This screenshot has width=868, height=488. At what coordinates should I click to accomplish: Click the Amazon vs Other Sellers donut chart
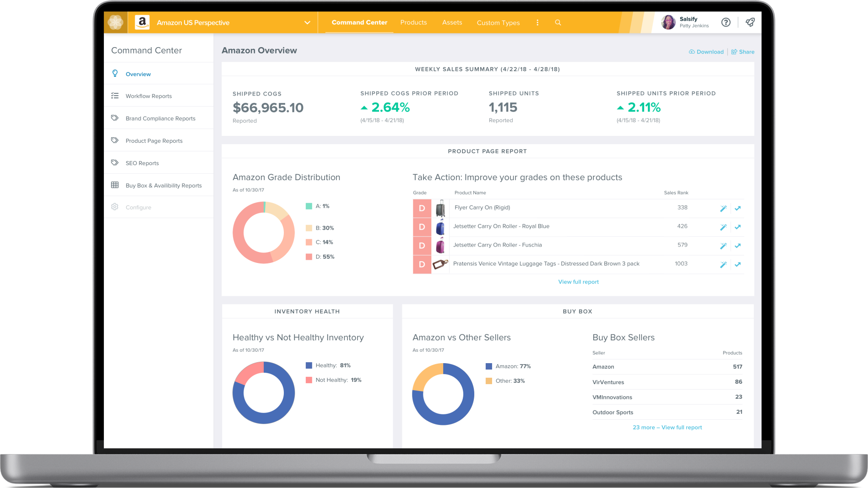(443, 394)
